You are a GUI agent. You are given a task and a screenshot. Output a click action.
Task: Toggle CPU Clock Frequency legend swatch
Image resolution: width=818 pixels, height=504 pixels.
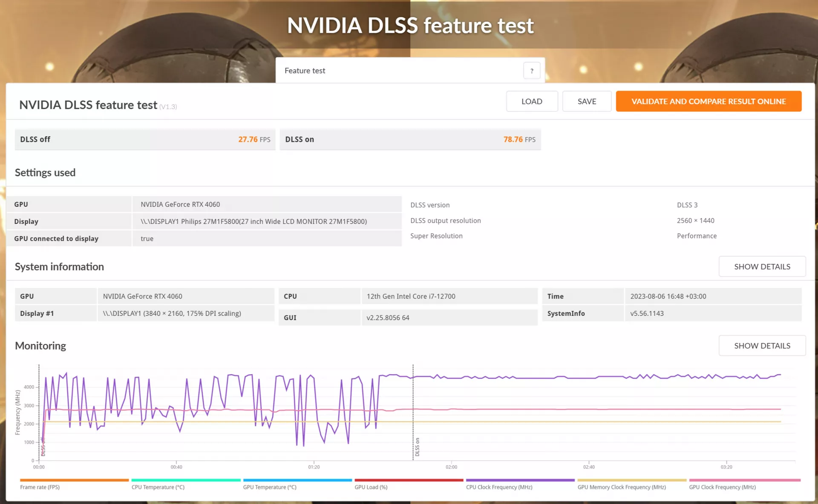(x=520, y=480)
